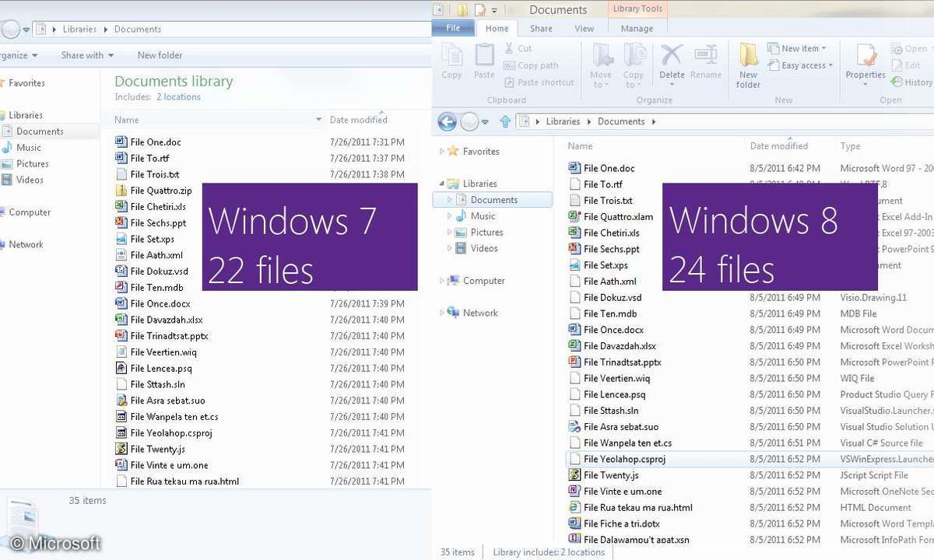
Task: Select File Vinte e um.one in the Windows 8 list
Action: click(x=623, y=492)
